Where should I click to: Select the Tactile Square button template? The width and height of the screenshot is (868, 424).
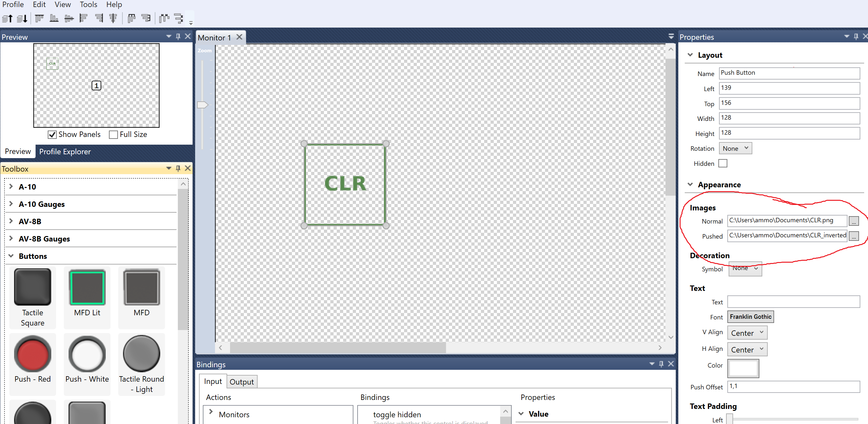click(33, 298)
